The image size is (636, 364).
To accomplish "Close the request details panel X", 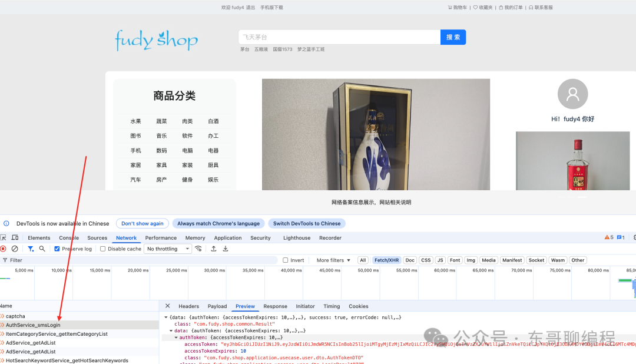I will pos(167,306).
